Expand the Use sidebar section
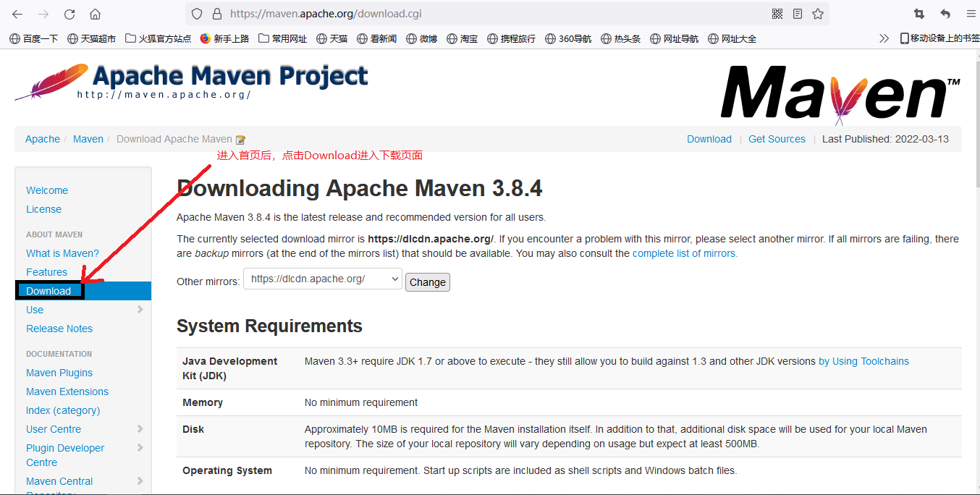 click(x=140, y=310)
